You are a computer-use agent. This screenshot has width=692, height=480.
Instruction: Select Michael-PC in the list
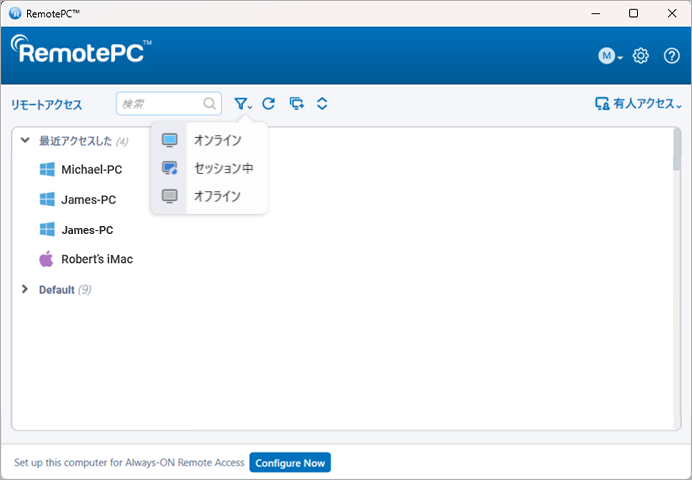[x=92, y=170]
